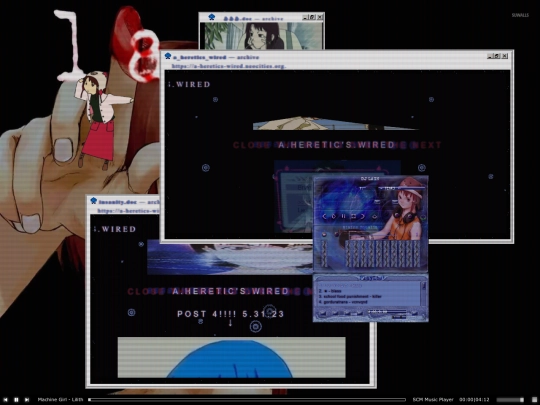Select the fourth playlist entry in DJ Lain playlist
The height and width of the screenshot is (405, 540).
[x=343, y=302]
